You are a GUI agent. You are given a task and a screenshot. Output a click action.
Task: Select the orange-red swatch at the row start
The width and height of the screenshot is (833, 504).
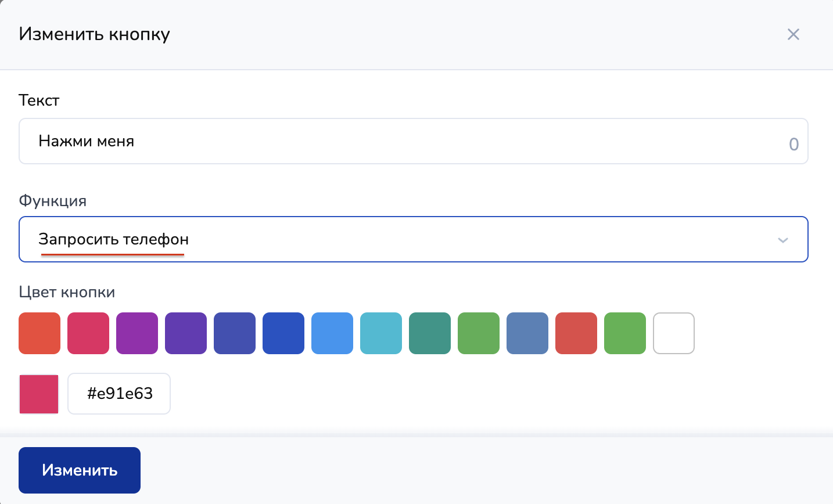click(x=40, y=333)
